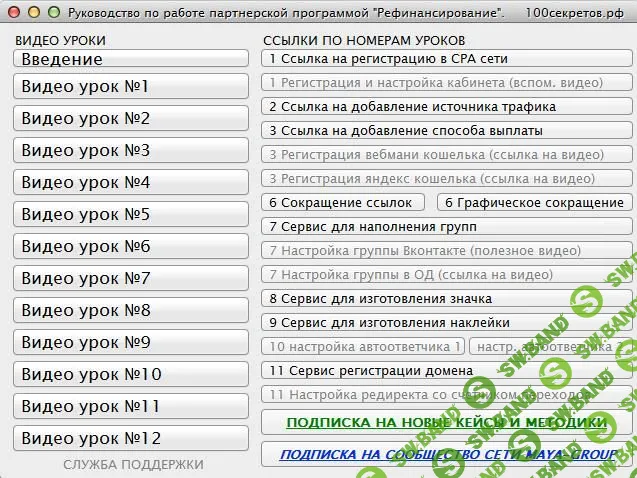Open the Введение video lesson
The height and width of the screenshot is (478, 637).
pyautogui.click(x=131, y=59)
